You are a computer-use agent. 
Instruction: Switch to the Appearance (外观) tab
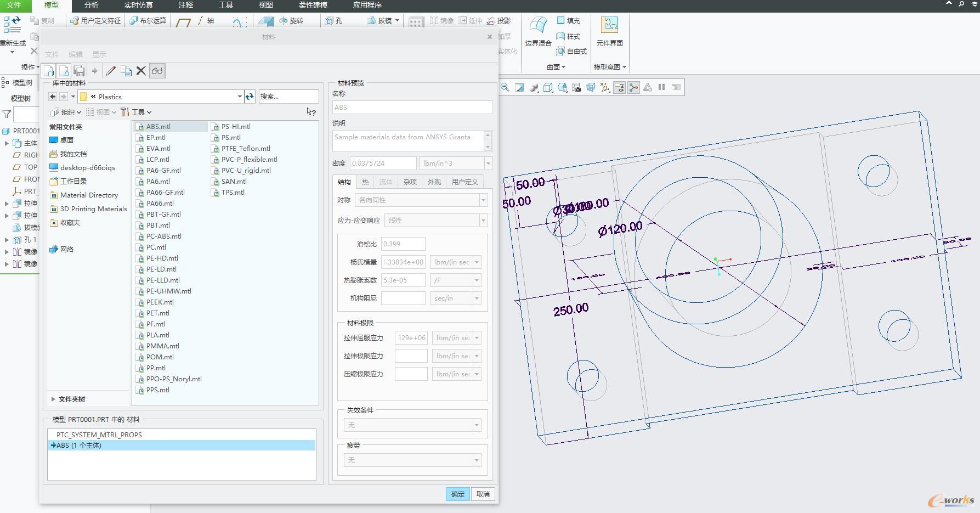pyautogui.click(x=434, y=182)
